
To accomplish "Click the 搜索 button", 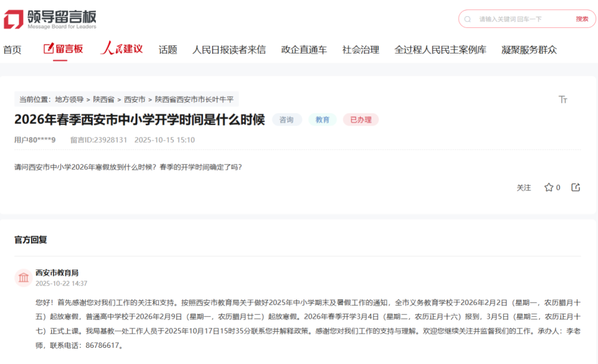I will click(x=581, y=19).
